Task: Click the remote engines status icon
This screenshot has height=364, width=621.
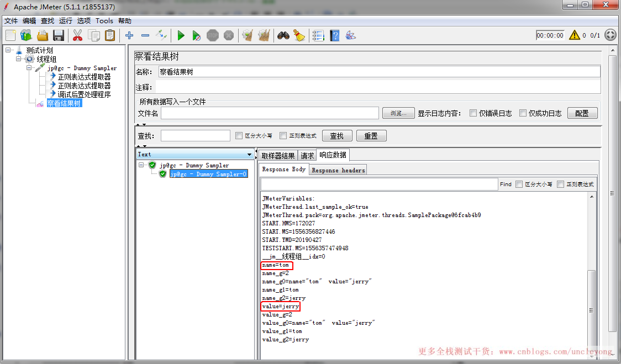Action: (611, 35)
